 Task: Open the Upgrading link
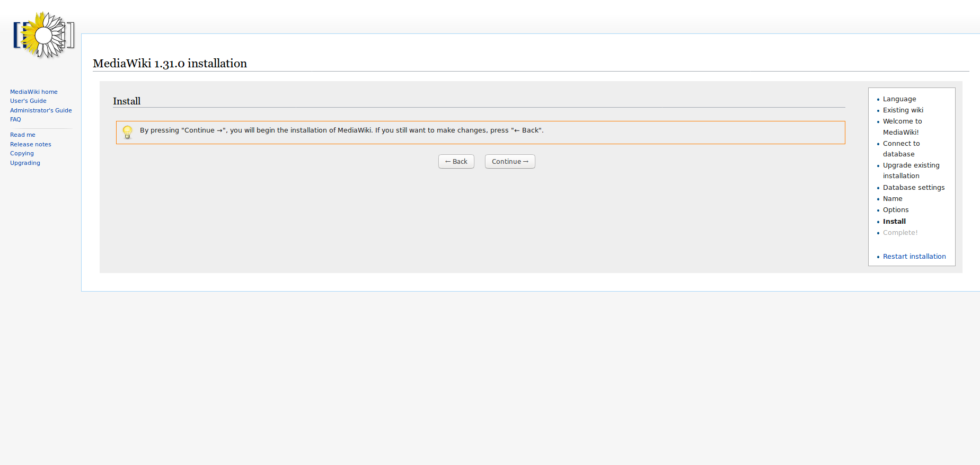25,163
